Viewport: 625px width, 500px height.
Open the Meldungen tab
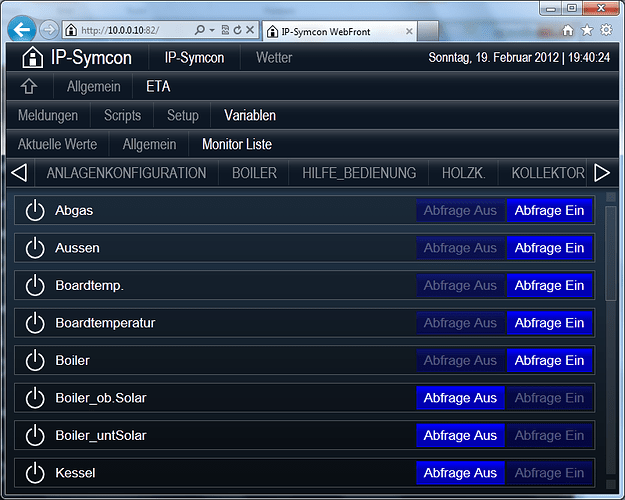(x=48, y=115)
